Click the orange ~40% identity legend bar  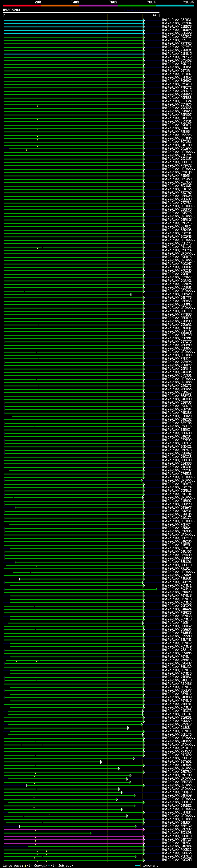coord(60,6)
